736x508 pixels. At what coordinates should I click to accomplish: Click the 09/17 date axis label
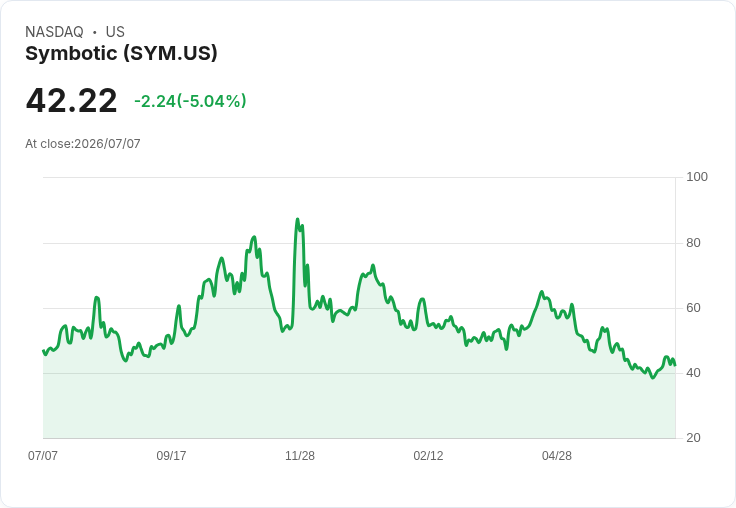(171, 456)
